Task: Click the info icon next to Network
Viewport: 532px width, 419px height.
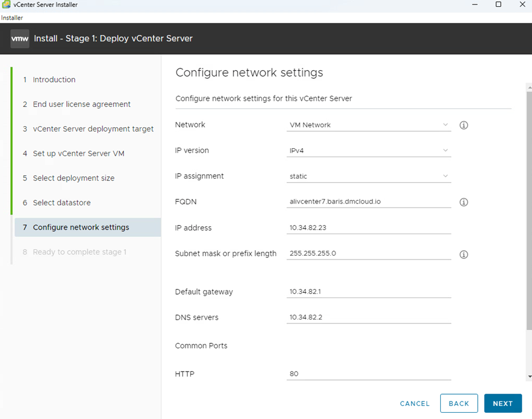Action: pos(464,125)
